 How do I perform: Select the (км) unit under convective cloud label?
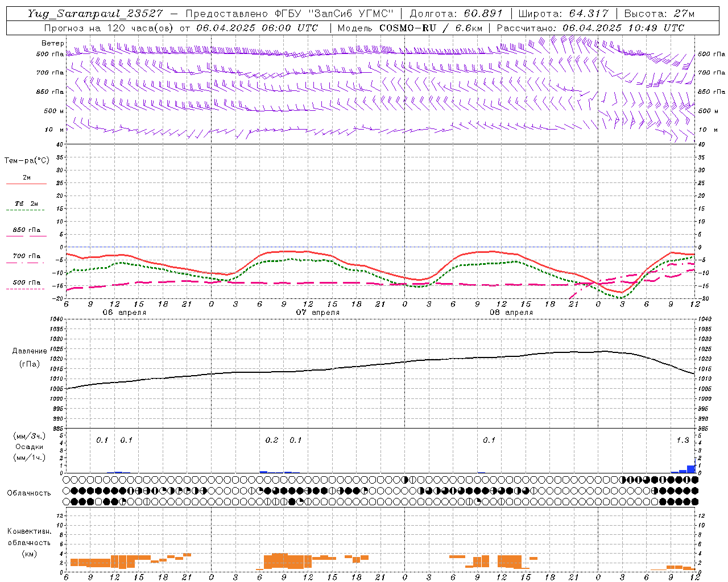tap(29, 554)
